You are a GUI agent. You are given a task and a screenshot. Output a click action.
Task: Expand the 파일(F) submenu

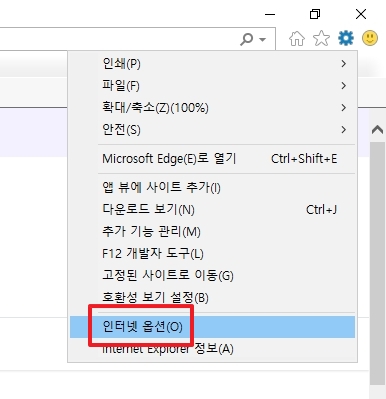pos(213,86)
